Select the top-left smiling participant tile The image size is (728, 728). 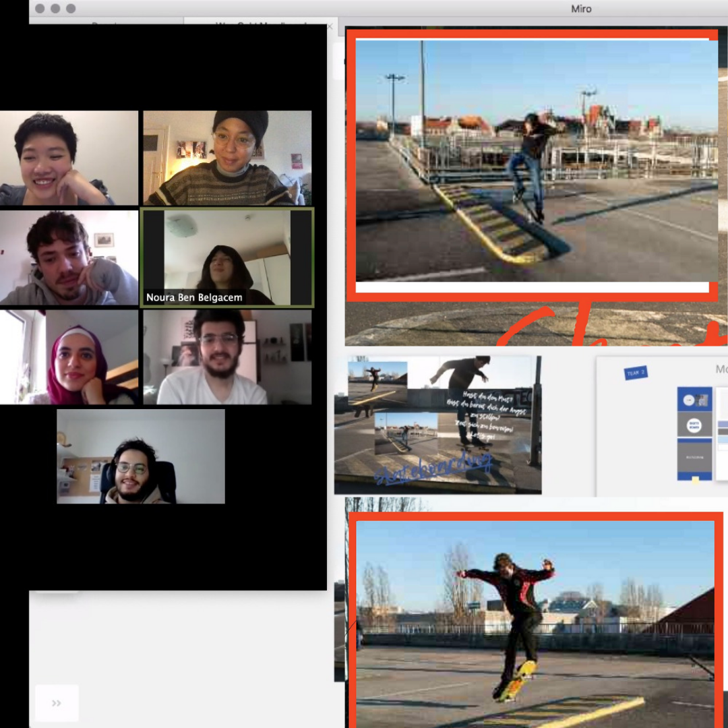[x=69, y=158]
